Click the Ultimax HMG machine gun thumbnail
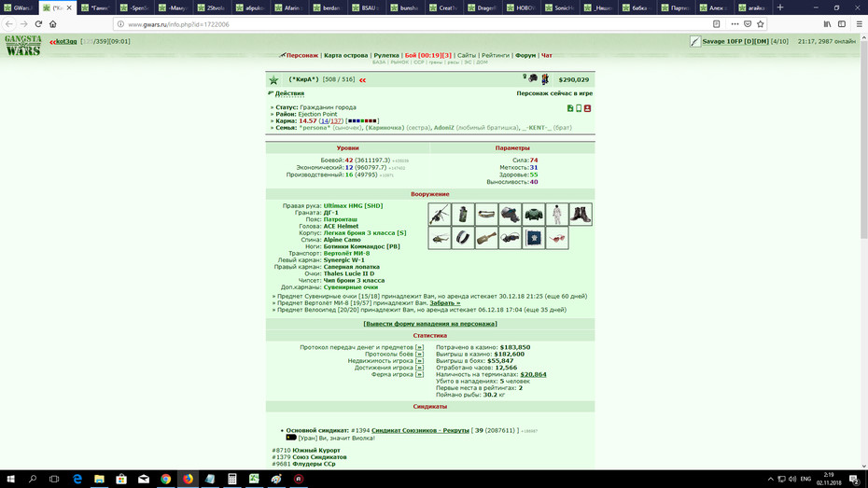 [x=439, y=214]
